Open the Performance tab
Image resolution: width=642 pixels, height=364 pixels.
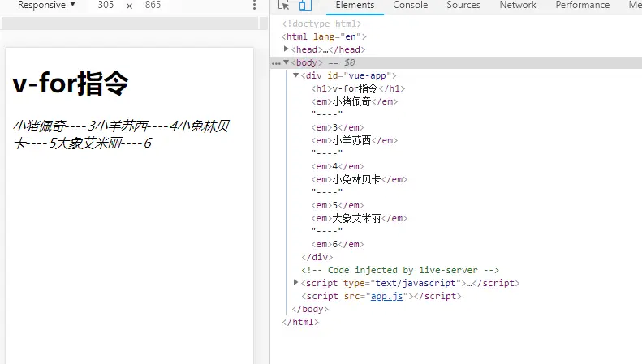point(582,6)
